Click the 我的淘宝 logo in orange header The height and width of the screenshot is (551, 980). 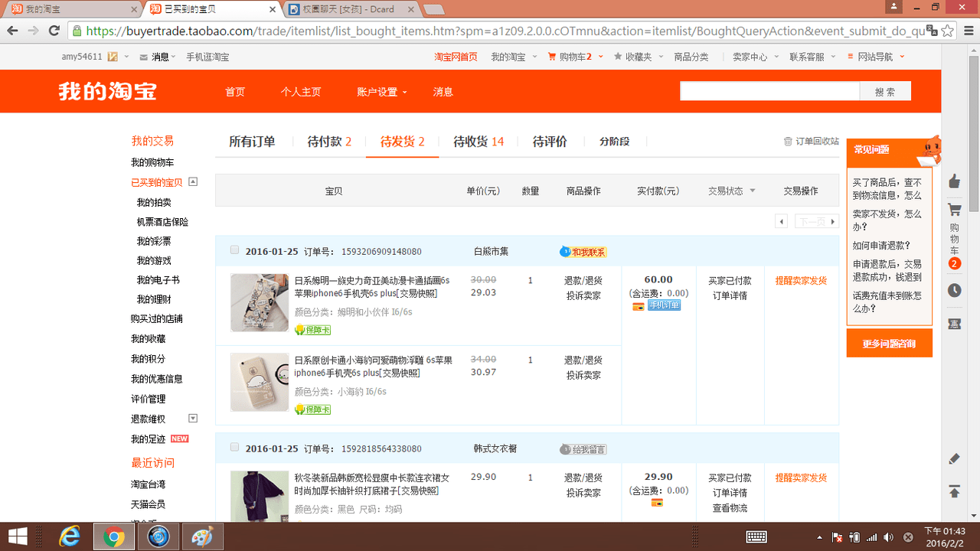[x=107, y=91]
